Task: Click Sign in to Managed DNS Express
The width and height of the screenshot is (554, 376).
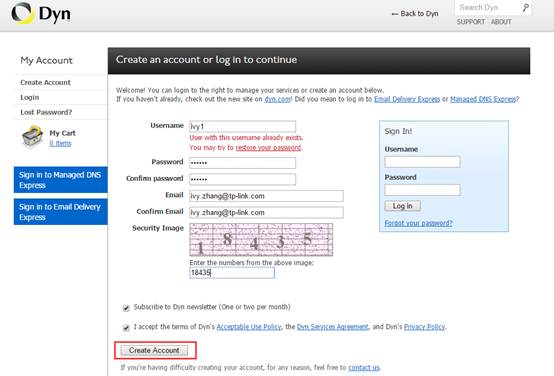Action: (60, 180)
